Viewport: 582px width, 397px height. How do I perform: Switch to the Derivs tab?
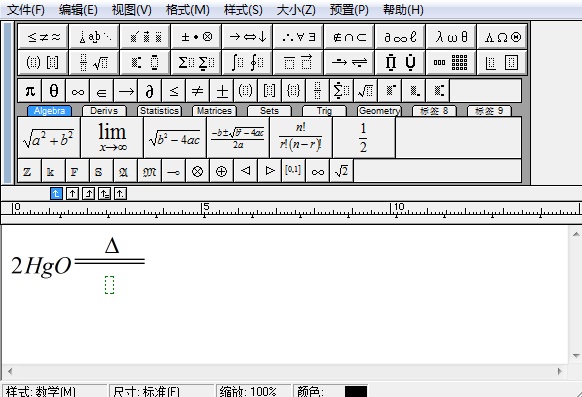(x=104, y=111)
